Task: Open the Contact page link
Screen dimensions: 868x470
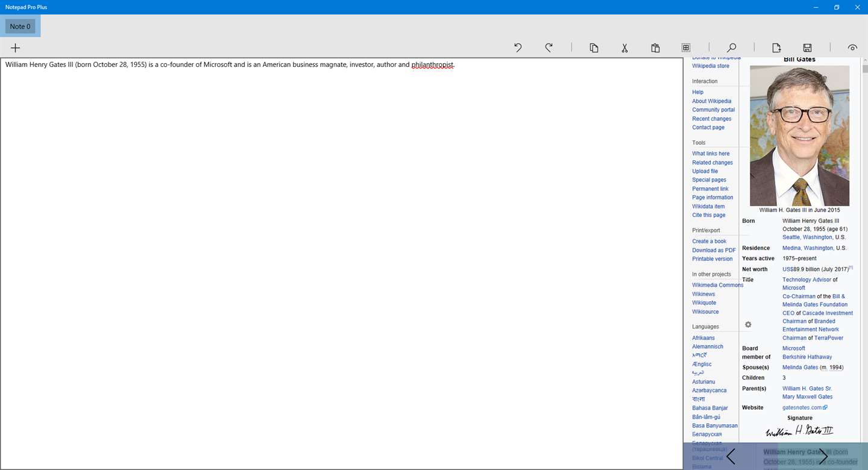Action: (x=708, y=127)
